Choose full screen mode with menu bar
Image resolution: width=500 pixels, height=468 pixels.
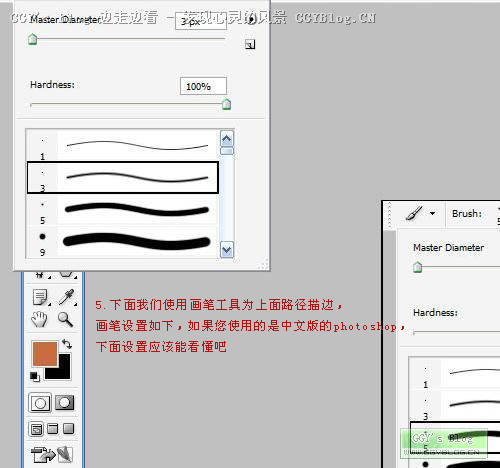[52, 429]
